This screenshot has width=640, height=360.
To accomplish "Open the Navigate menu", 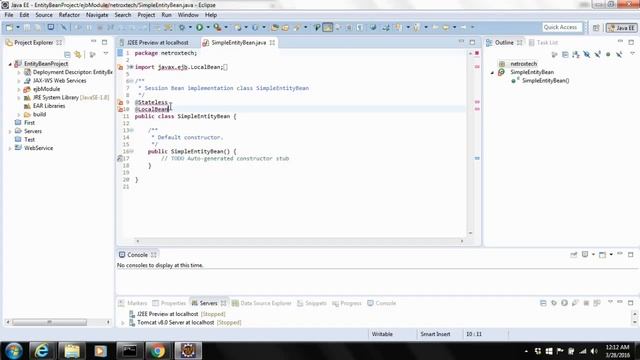I will click(97, 15).
